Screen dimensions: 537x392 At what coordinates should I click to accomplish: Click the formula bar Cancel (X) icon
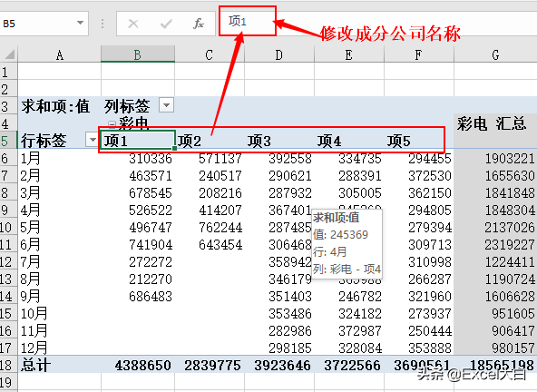tap(133, 24)
